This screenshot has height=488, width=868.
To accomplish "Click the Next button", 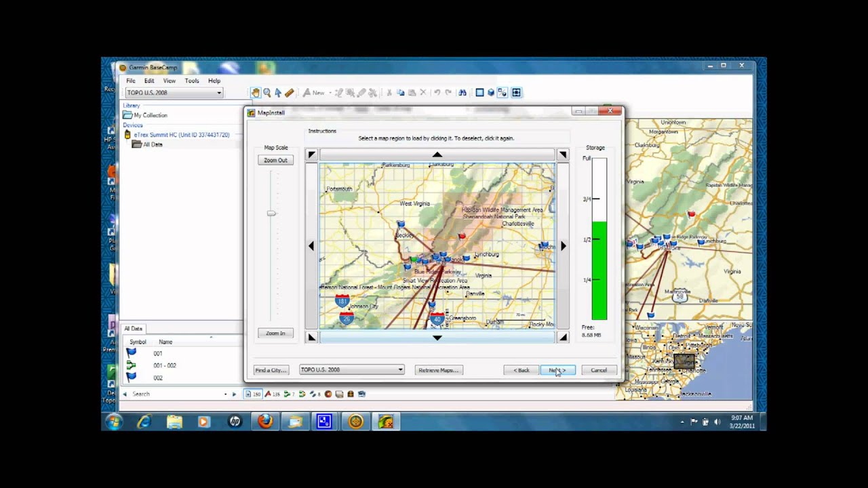I will point(558,370).
